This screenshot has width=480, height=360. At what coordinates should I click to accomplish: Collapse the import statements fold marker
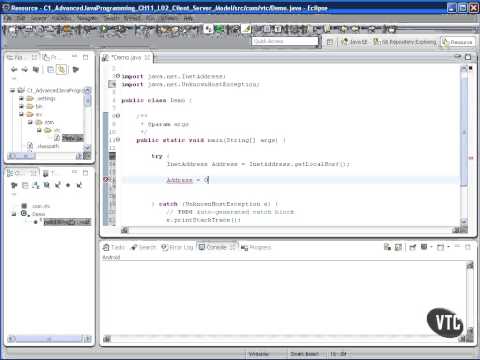pyautogui.click(x=117, y=76)
